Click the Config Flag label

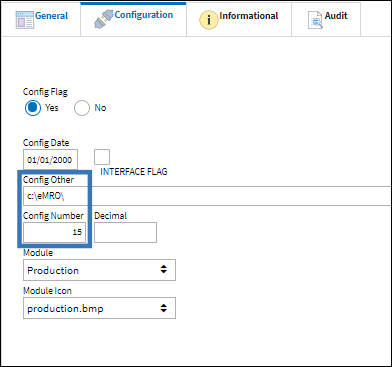pyautogui.click(x=45, y=92)
